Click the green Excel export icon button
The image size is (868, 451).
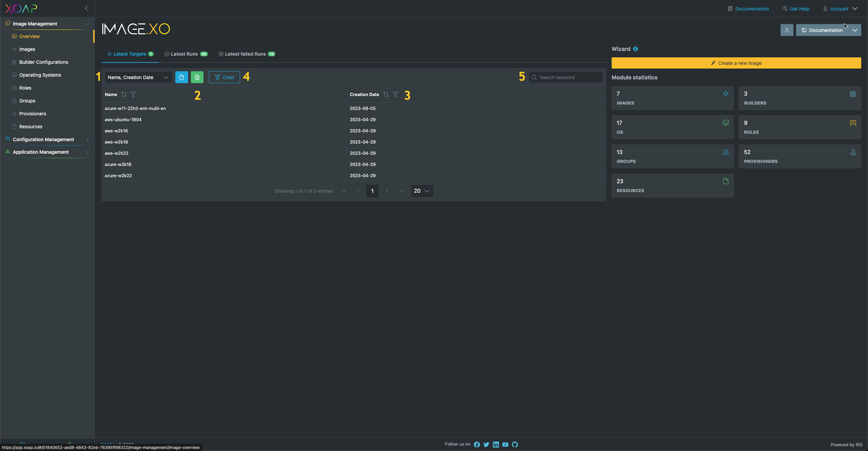coord(197,77)
